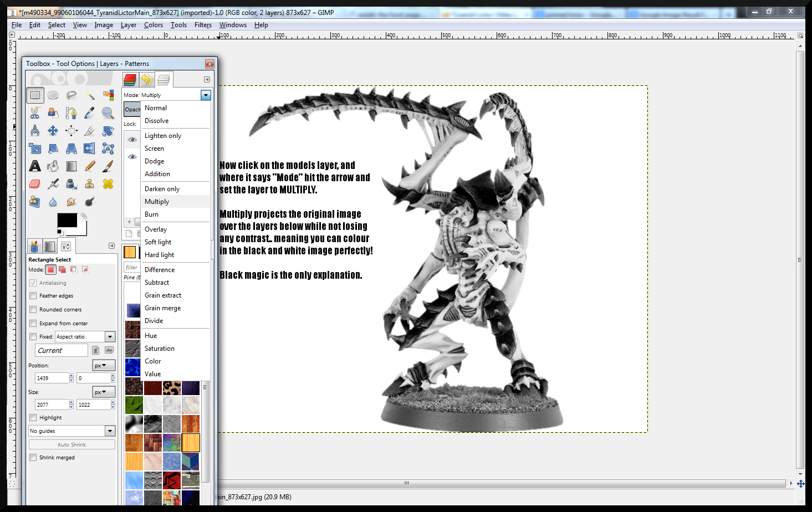
Task: Enable Expand from center
Action: 33,324
